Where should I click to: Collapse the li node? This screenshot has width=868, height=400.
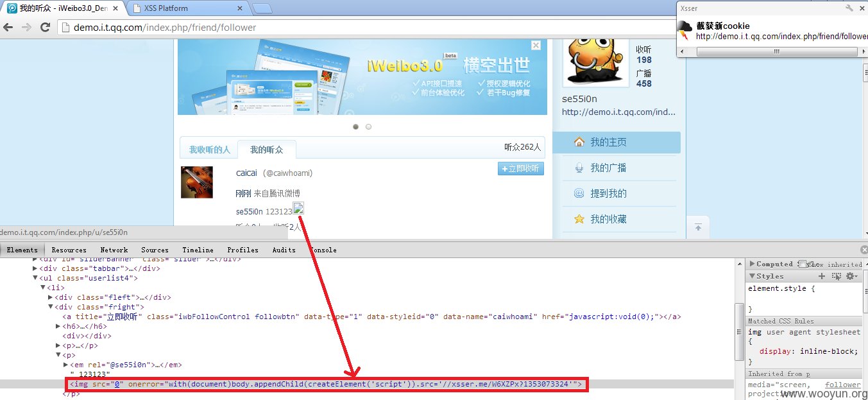click(43, 288)
